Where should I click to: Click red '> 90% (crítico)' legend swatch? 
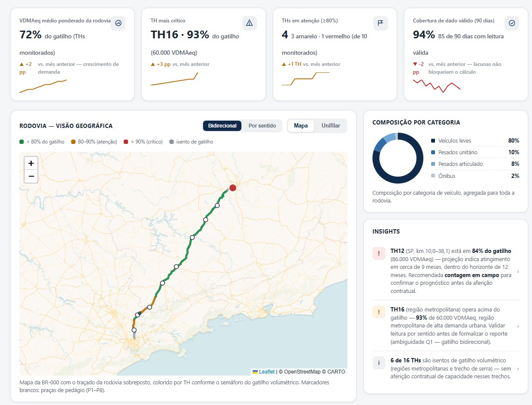[x=126, y=142]
